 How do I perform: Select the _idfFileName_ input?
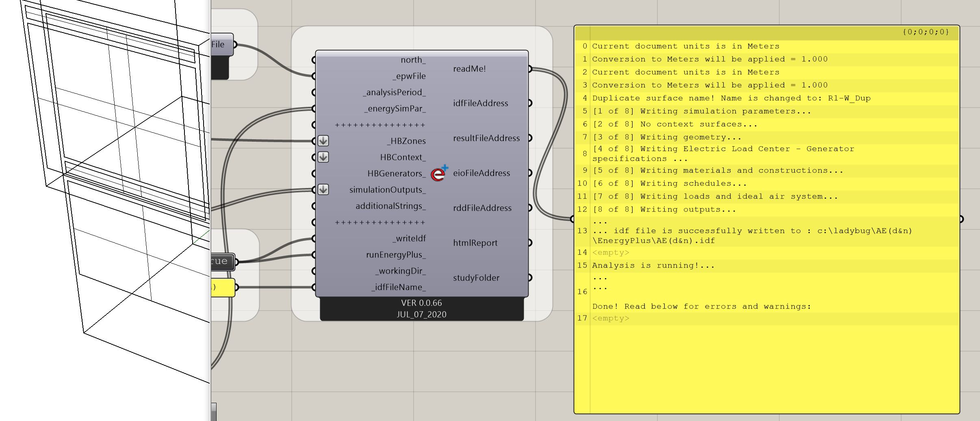point(399,287)
